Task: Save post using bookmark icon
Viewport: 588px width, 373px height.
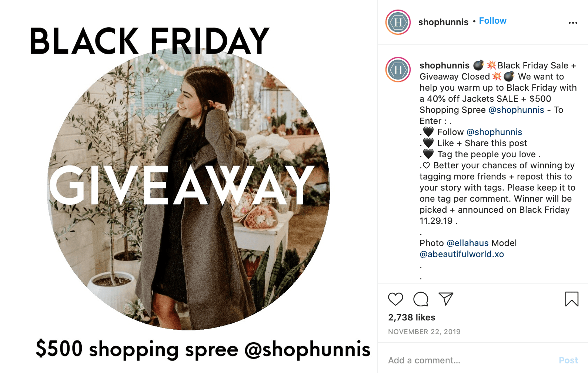Action: click(x=572, y=299)
